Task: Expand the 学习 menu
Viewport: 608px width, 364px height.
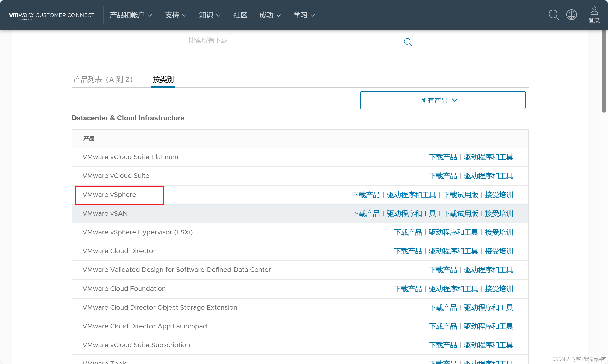Action: (304, 15)
